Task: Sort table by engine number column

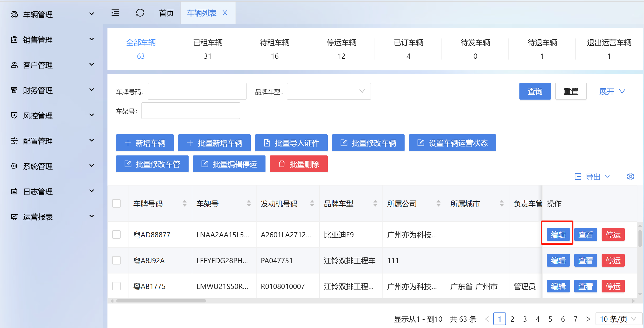Action: pos(312,203)
